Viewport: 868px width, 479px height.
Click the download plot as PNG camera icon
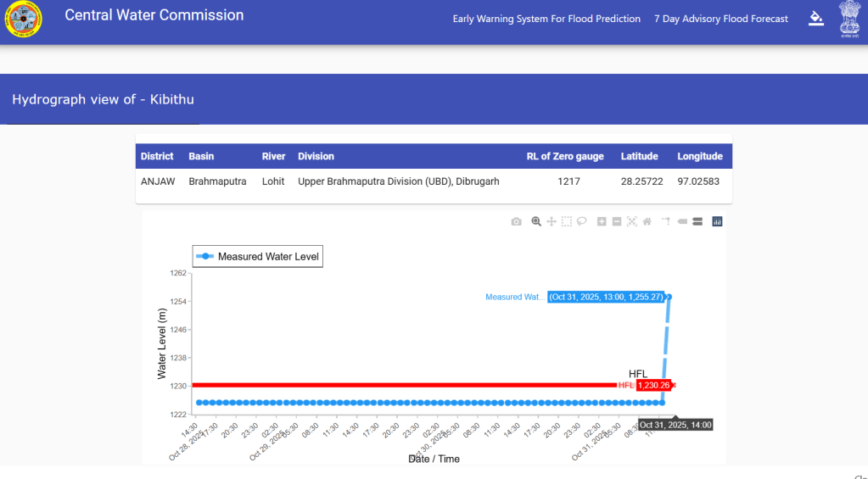(x=516, y=222)
